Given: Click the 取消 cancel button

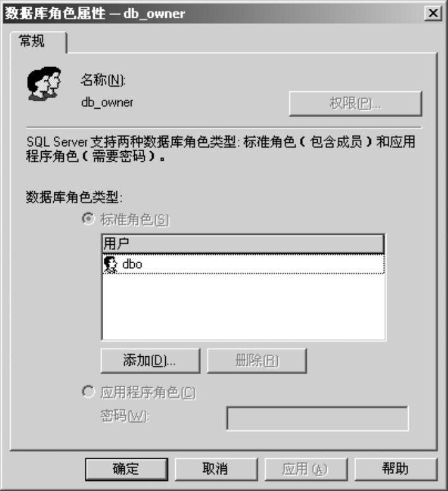Looking at the screenshot, I should [x=216, y=469].
